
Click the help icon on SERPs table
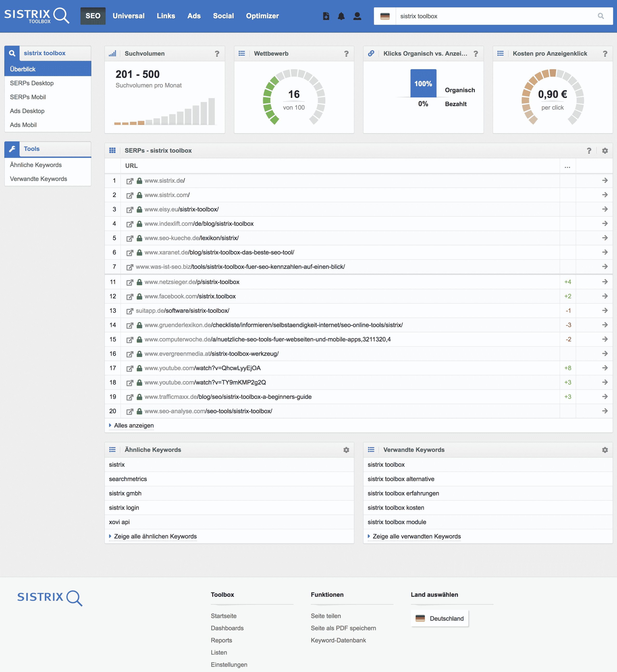pyautogui.click(x=589, y=151)
